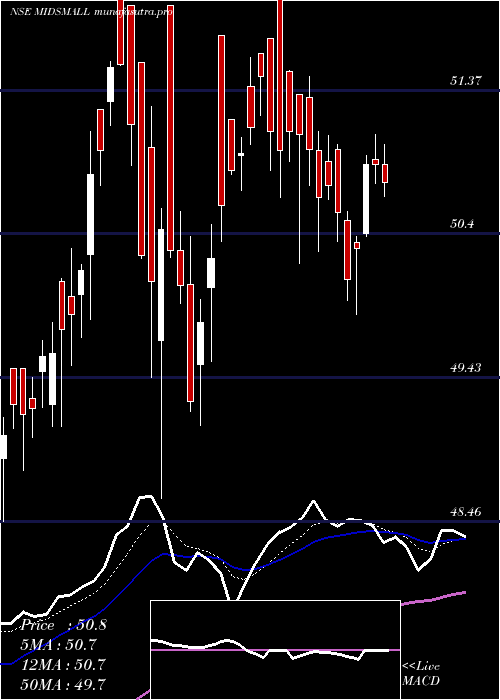500x700 pixels.
Task: Select the 49.43 price level label
Action: [466, 368]
